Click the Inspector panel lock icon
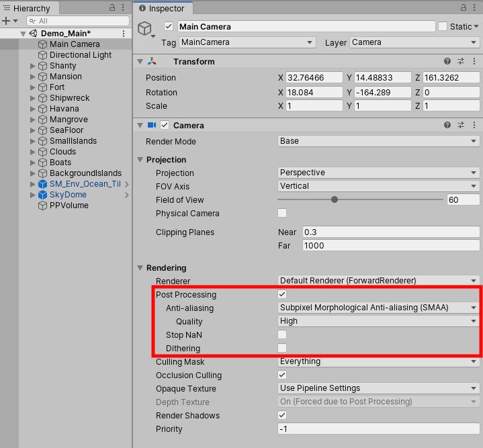 [x=464, y=7]
